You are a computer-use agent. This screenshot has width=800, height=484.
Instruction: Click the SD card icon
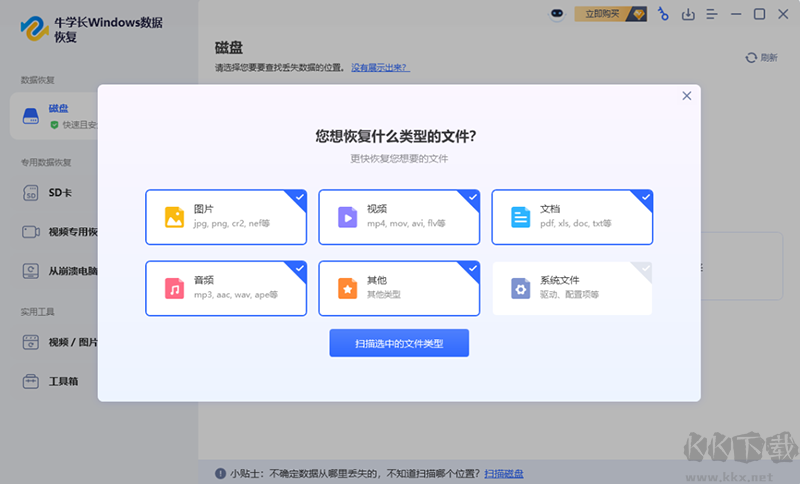[31, 193]
